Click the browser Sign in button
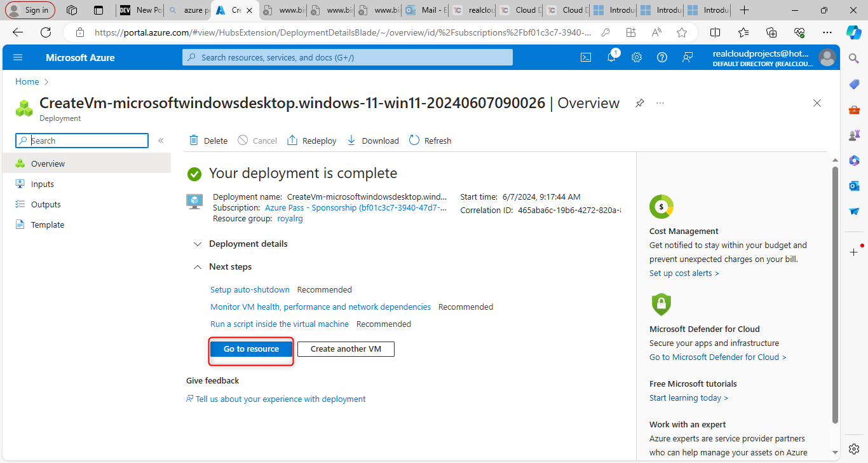The image size is (868, 463). [x=30, y=10]
